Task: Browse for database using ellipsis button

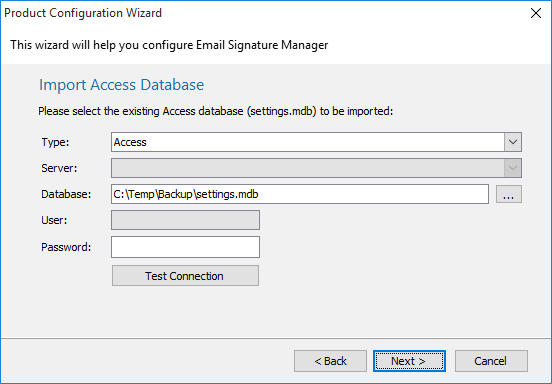Action: tap(509, 194)
